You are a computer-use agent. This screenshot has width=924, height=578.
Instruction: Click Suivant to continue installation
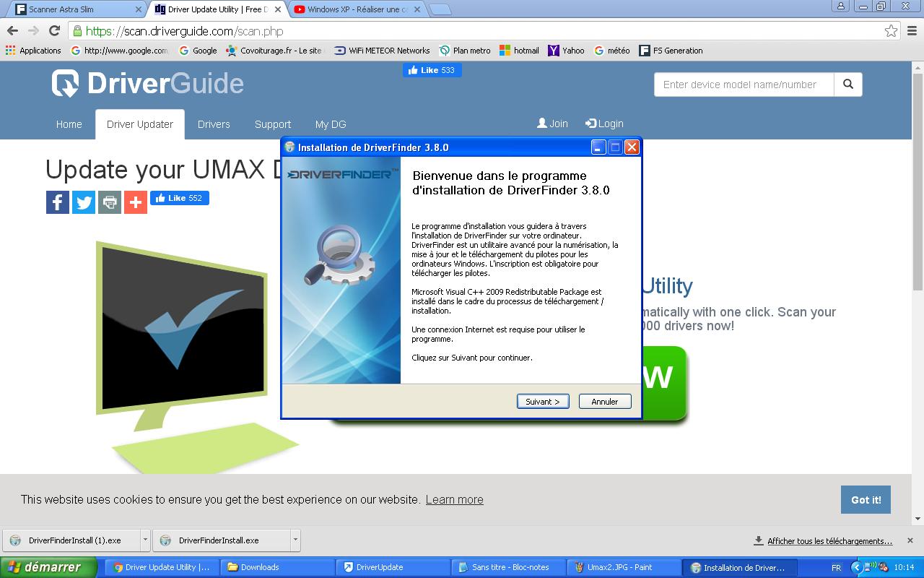543,401
